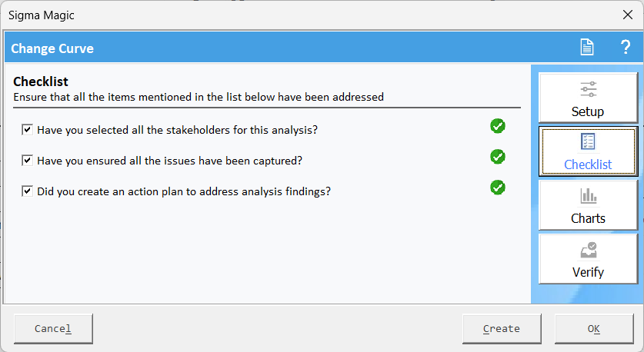The height and width of the screenshot is (352, 644).
Task: Click green check beside issues captured question
Action: pos(497,157)
